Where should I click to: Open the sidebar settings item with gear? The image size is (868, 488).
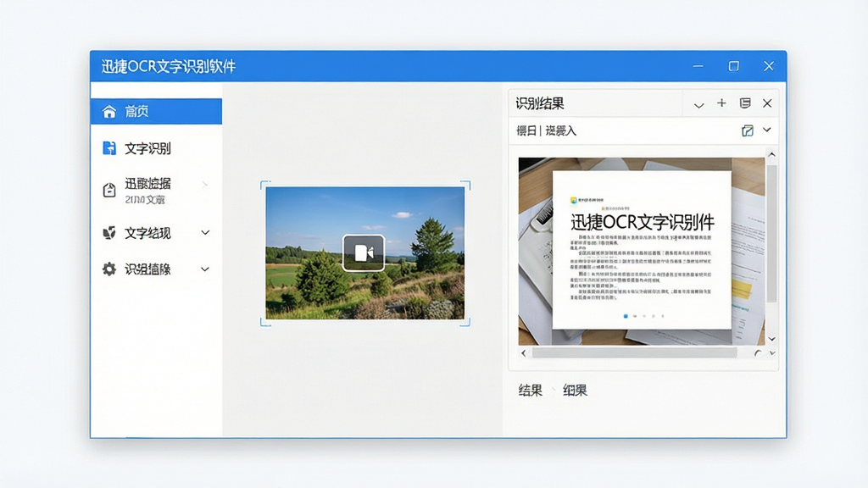click(x=156, y=269)
